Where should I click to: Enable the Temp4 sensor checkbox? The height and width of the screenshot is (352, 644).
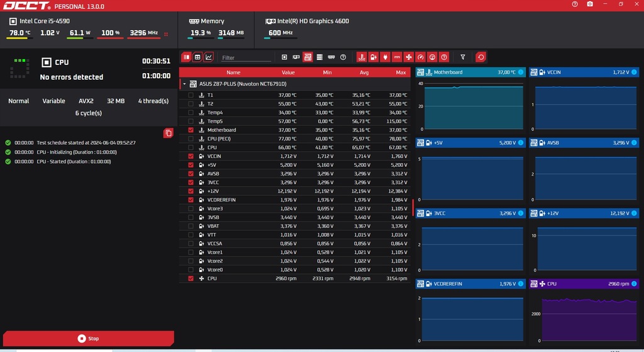pyautogui.click(x=191, y=112)
